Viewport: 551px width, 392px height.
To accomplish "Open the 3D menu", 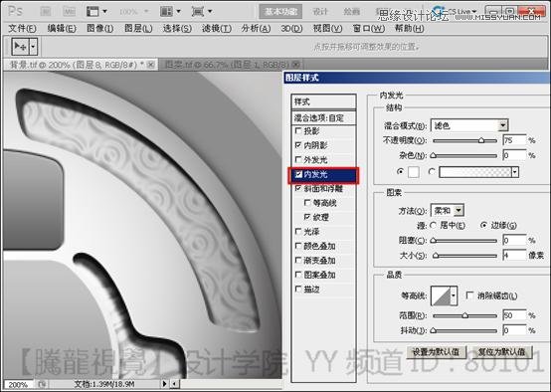I will pos(291,29).
